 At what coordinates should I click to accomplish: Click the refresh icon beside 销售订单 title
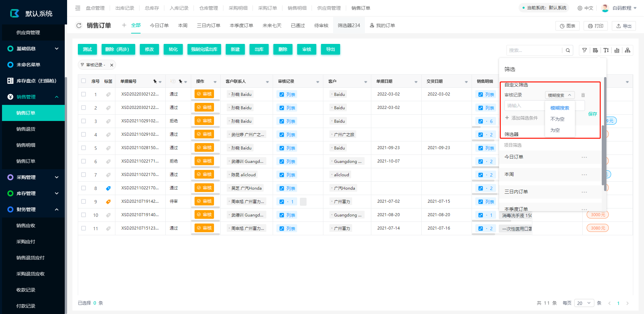(x=79, y=25)
